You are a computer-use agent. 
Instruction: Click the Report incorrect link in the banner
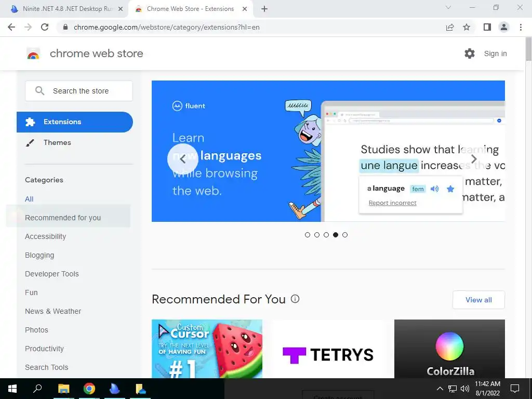pos(393,203)
